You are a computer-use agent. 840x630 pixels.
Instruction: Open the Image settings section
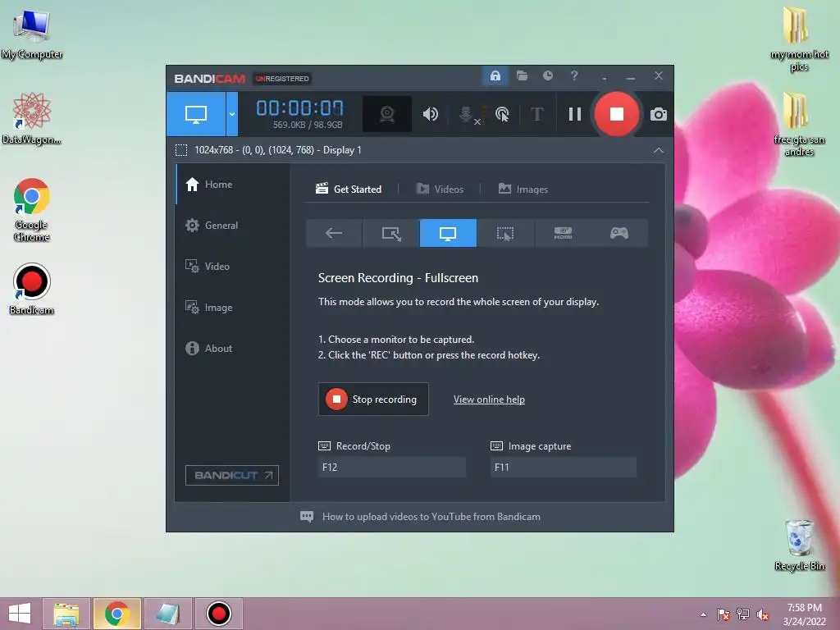click(232, 308)
